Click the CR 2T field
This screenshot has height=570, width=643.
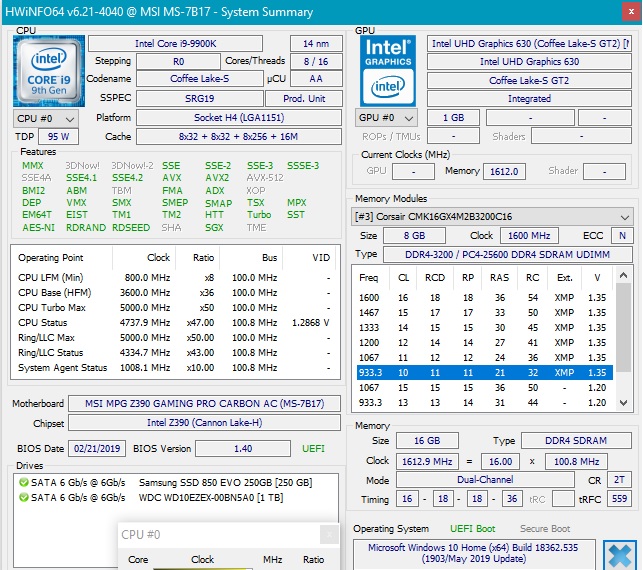(x=619, y=480)
